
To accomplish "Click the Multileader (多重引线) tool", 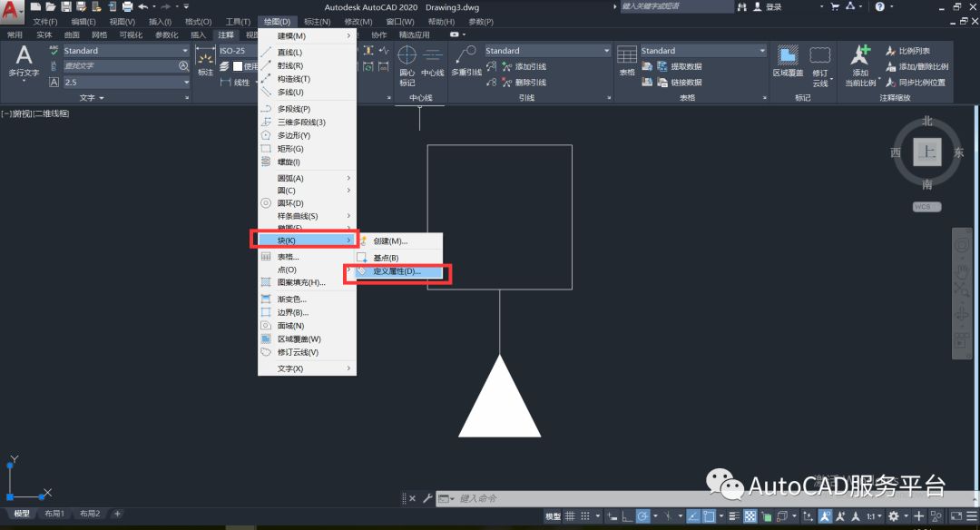I will pos(465,62).
